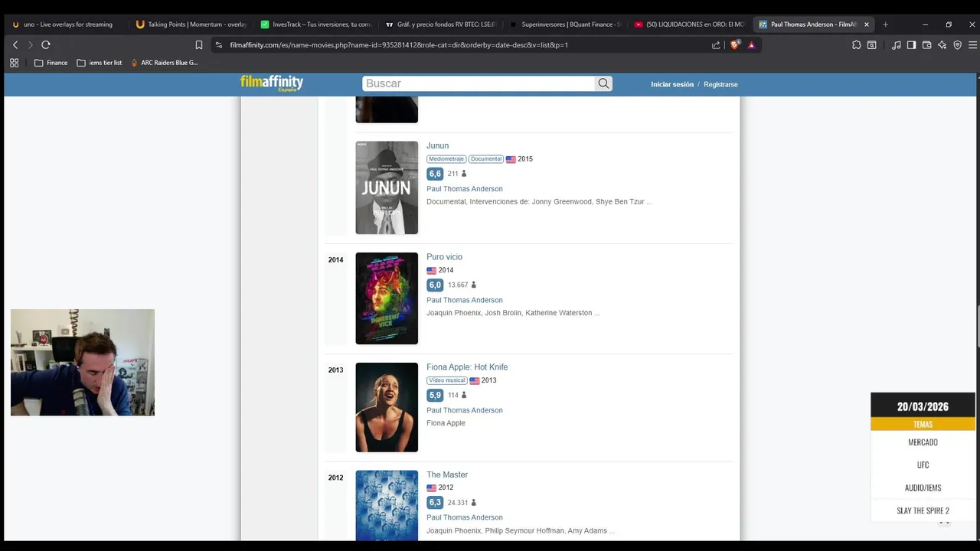Switch to the Talking Points Momentum tab
The height and width of the screenshot is (551, 980).
click(x=191, y=24)
